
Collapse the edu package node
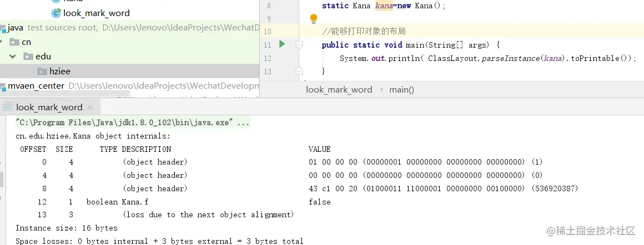(13, 56)
